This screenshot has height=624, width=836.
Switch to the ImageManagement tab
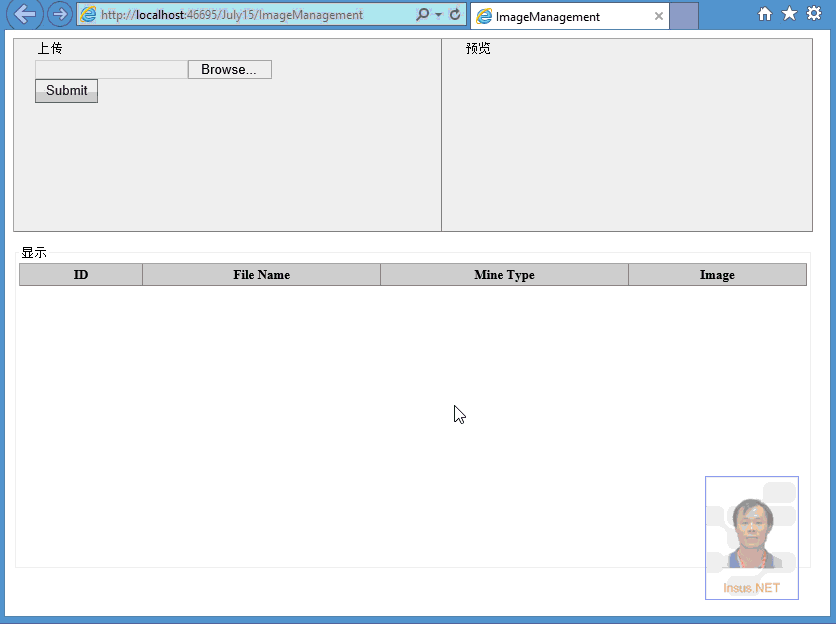pyautogui.click(x=560, y=16)
